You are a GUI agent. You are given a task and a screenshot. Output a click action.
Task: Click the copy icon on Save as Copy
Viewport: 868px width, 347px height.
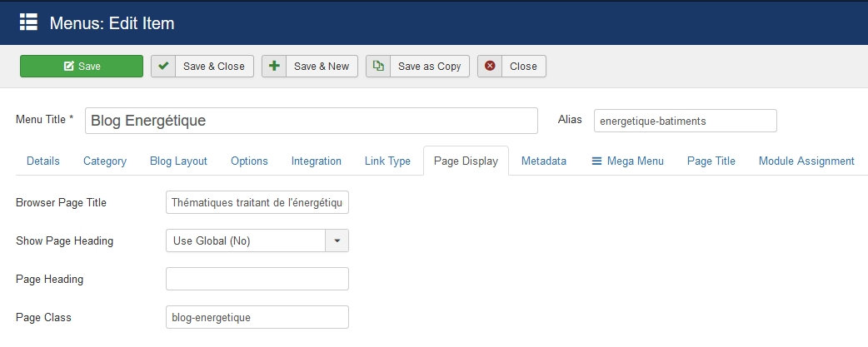[378, 67]
